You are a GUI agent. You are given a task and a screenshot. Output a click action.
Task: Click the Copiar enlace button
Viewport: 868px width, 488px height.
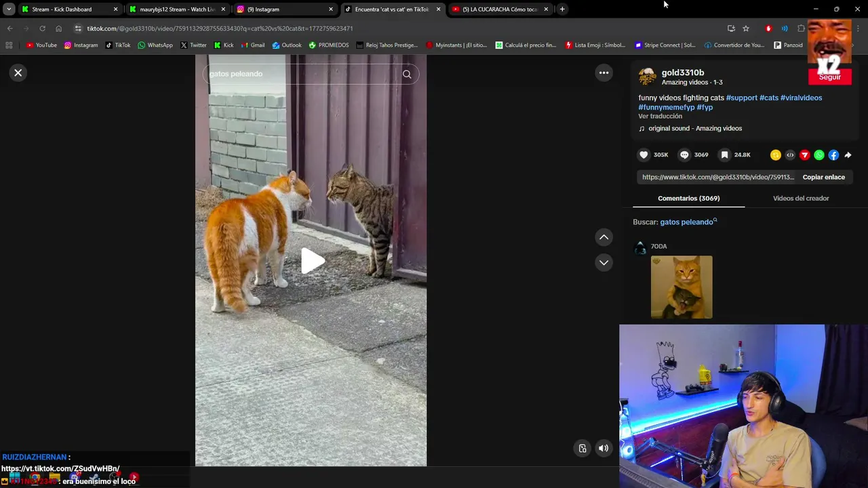823,177
